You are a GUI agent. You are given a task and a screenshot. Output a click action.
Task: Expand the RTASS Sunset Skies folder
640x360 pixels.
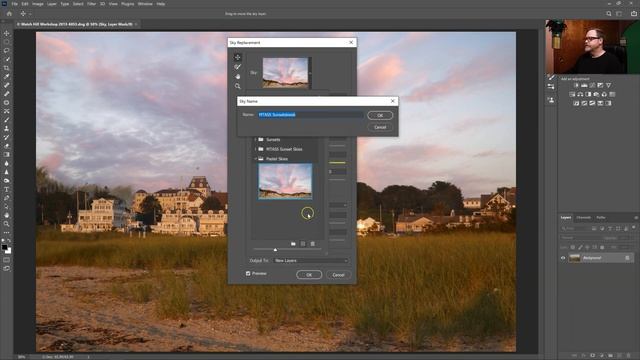pyautogui.click(x=256, y=149)
